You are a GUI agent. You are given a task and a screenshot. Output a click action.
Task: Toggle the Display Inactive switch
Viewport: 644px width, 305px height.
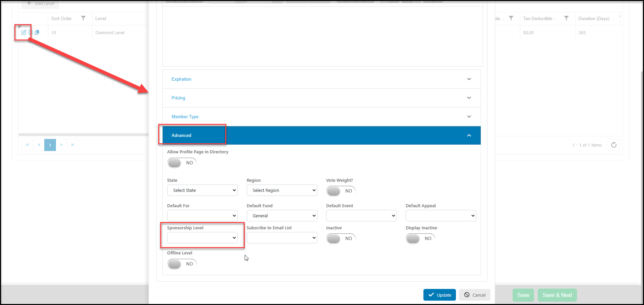tap(420, 238)
